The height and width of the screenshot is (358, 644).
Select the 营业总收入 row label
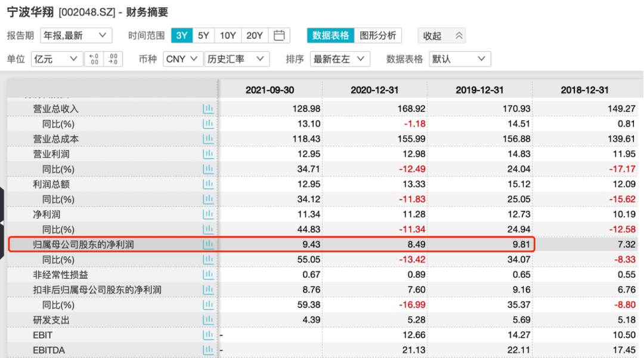click(56, 109)
